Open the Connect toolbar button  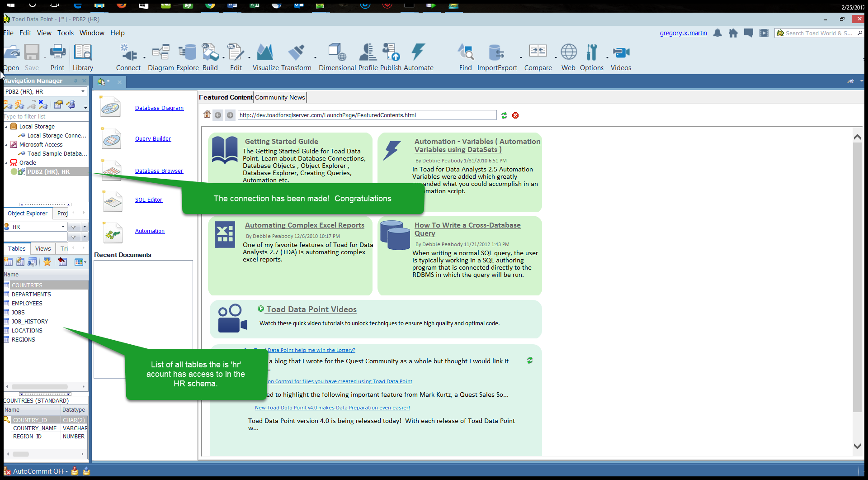[128, 57]
